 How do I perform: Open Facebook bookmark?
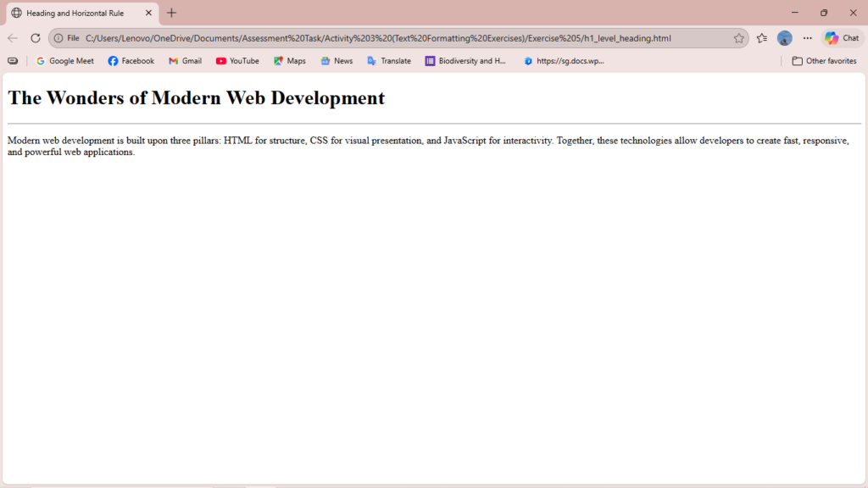[131, 61]
